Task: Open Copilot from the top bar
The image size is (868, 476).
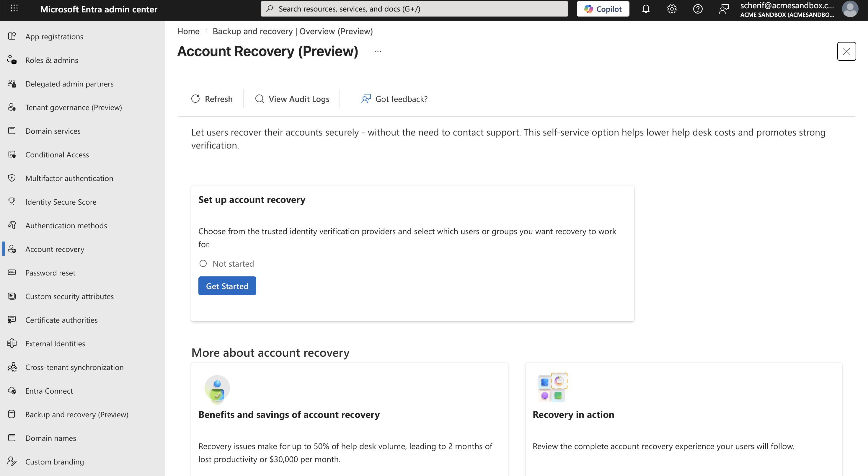Action: 603,9
